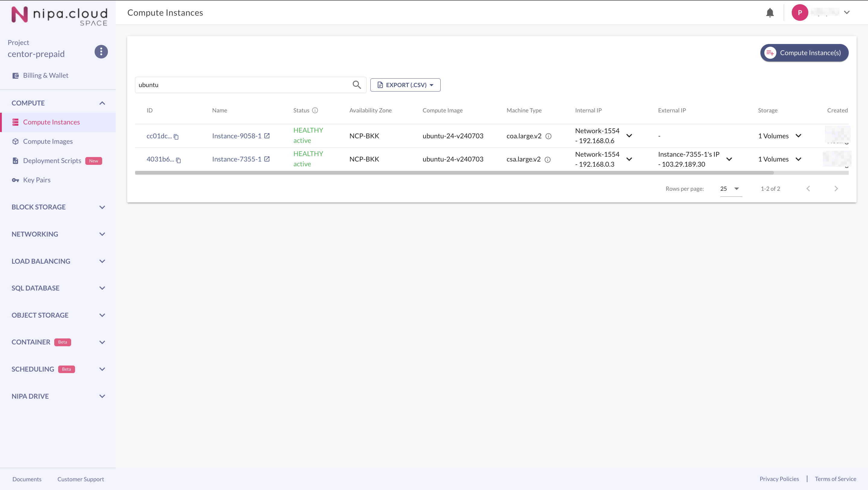Image resolution: width=868 pixels, height=490 pixels.
Task: Open the EXPORT (.CSV) dropdown
Action: point(405,85)
